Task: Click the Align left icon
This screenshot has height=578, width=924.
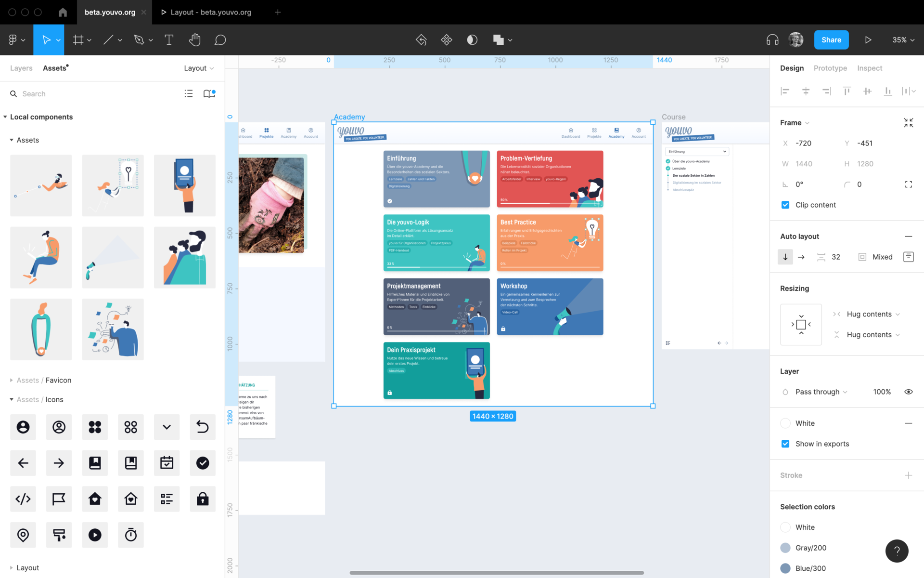Action: click(785, 91)
